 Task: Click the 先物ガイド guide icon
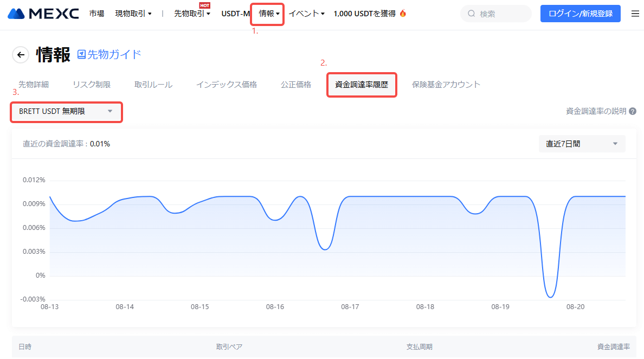[x=82, y=54]
